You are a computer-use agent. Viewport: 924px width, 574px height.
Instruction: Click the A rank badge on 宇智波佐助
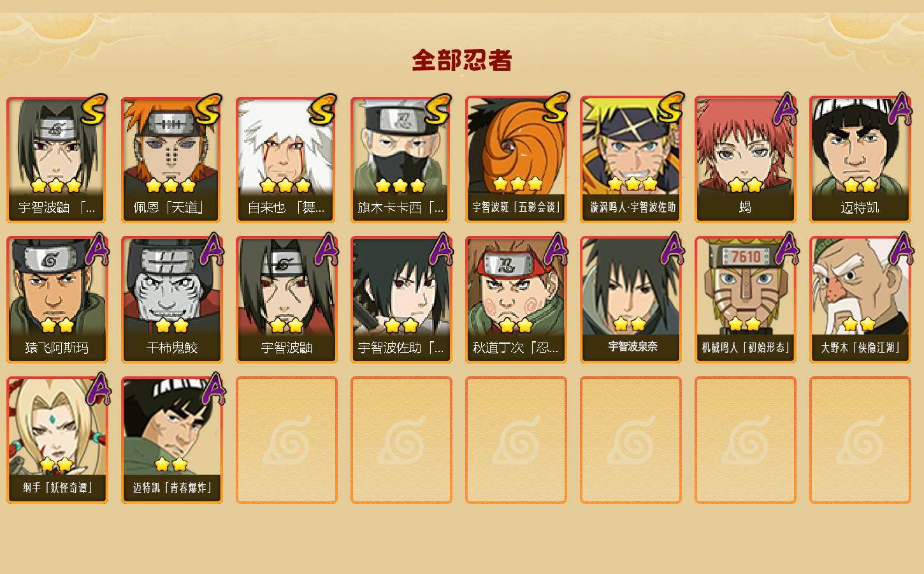coord(440,249)
